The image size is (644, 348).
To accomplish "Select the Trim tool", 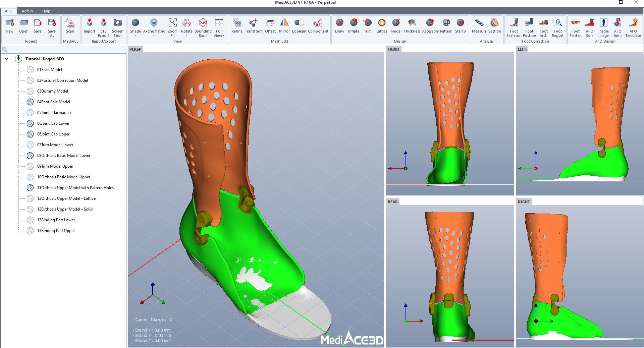I will (x=368, y=26).
